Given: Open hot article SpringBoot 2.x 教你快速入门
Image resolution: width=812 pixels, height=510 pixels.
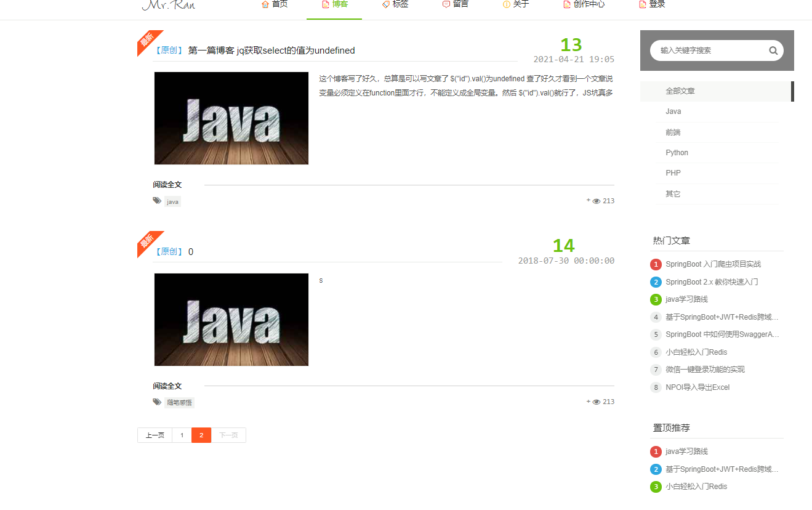Looking at the screenshot, I should [x=712, y=282].
